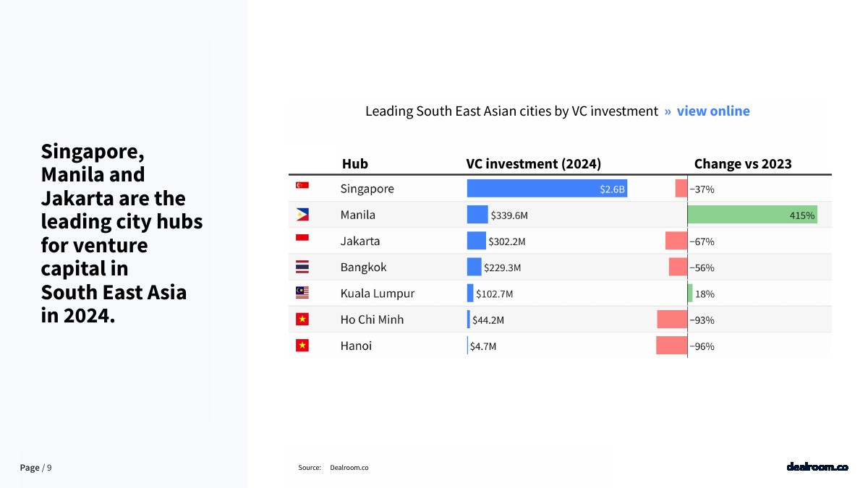This screenshot has width=868, height=488.
Task: Click the "Change vs 2023" column header
Action: click(x=743, y=164)
